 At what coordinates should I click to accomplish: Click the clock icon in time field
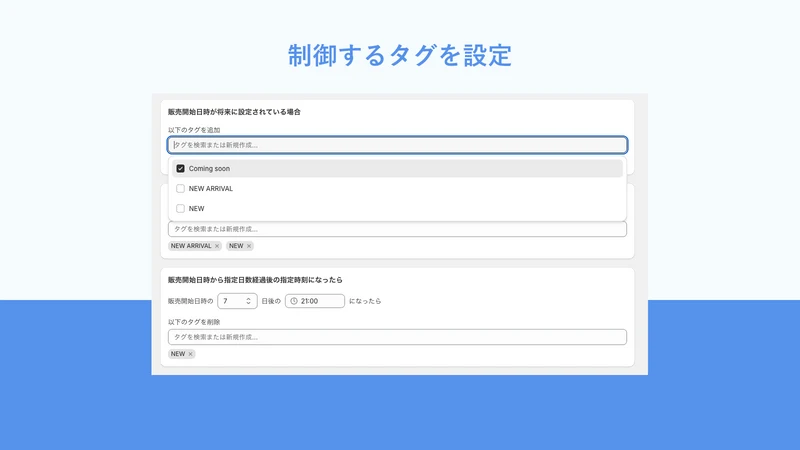coord(294,301)
